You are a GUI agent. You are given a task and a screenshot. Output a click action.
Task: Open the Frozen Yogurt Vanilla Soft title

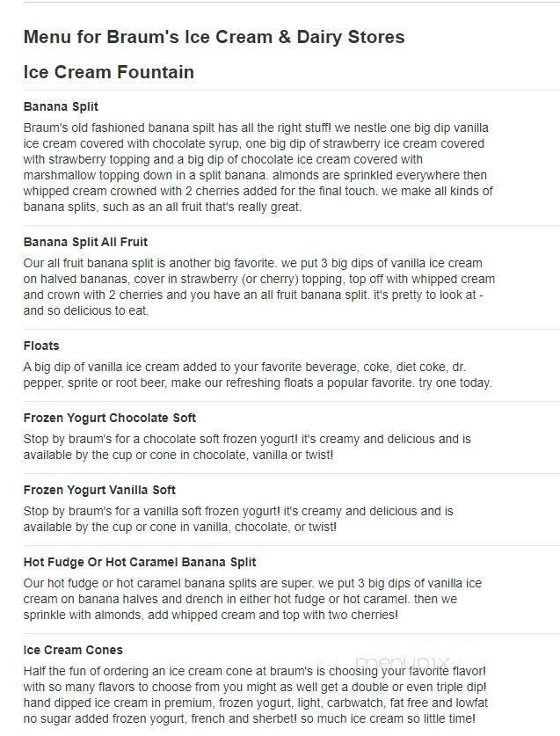point(101,490)
